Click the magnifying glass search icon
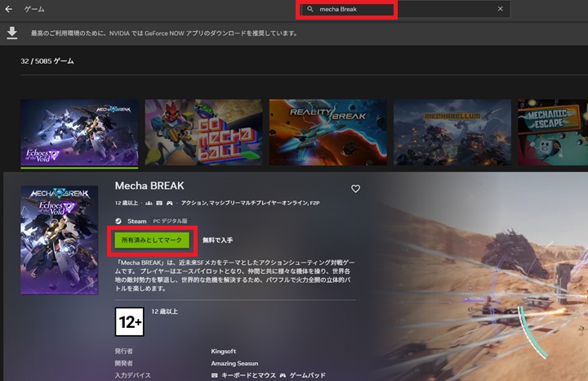This screenshot has height=381, width=588. click(x=310, y=9)
